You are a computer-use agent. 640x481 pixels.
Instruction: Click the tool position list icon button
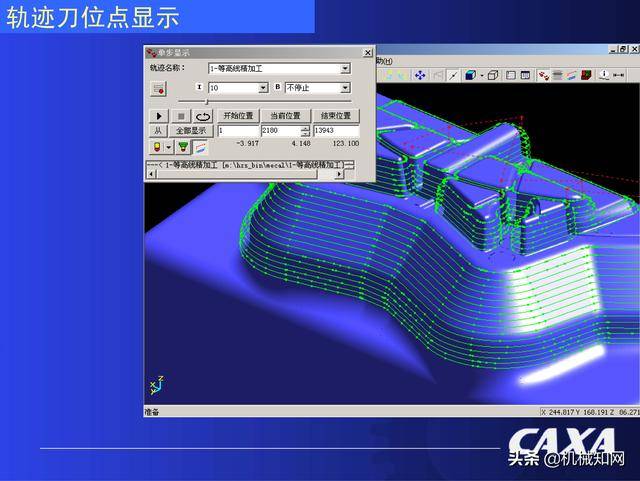click(158, 89)
